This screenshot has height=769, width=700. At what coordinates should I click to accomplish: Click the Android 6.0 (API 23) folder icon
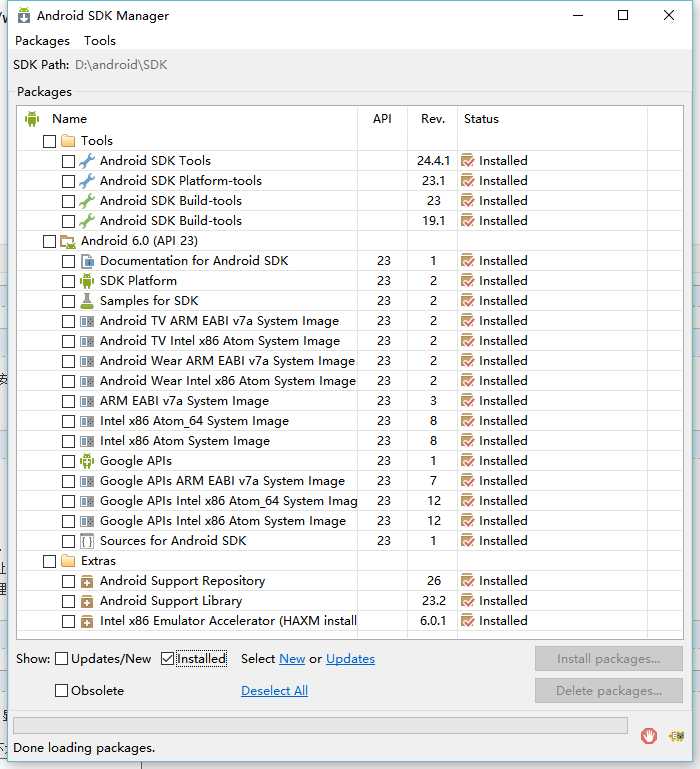click(68, 241)
